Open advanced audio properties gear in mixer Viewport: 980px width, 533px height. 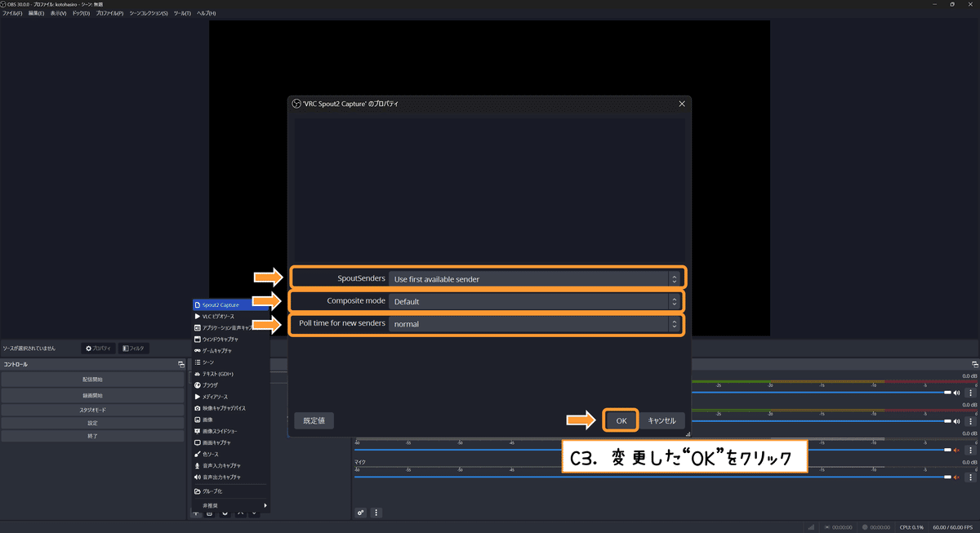coord(361,513)
